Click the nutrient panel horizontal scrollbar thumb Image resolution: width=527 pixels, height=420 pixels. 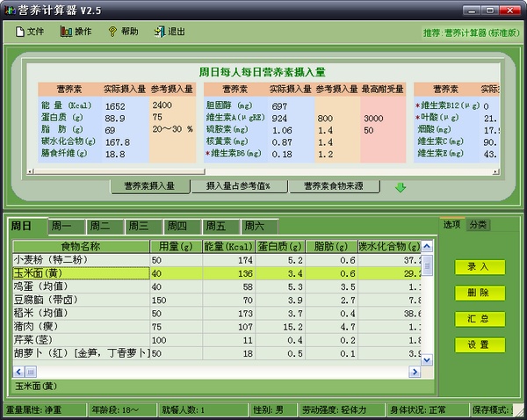pos(119,172)
